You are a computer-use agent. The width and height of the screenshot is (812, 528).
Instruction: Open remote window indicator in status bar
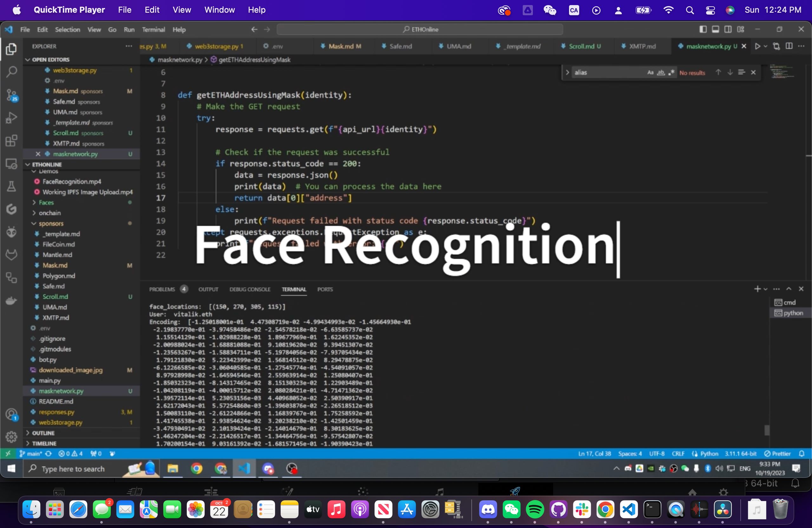click(x=8, y=454)
